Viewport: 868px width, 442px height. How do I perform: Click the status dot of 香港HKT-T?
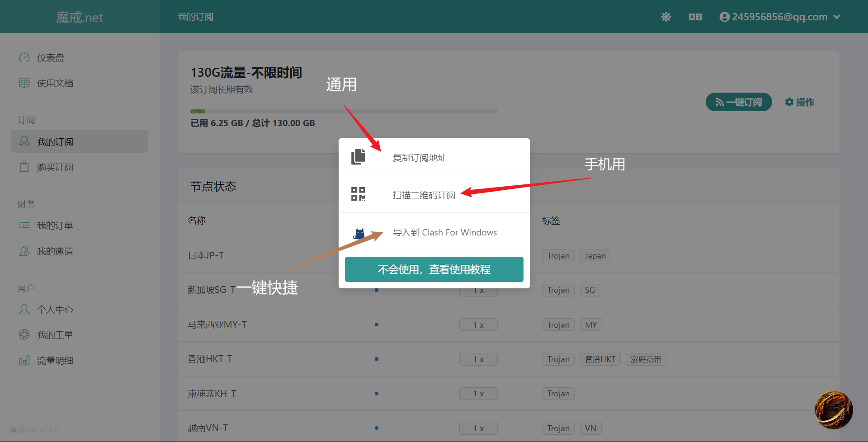point(377,359)
